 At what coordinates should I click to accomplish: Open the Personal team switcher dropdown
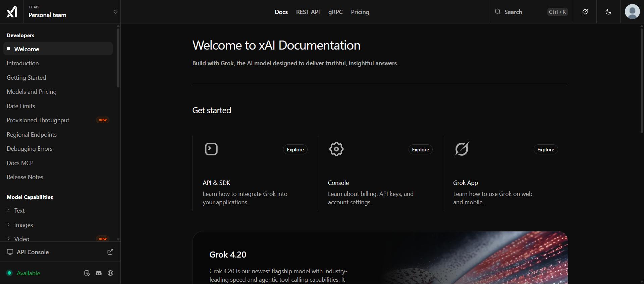[x=72, y=12]
